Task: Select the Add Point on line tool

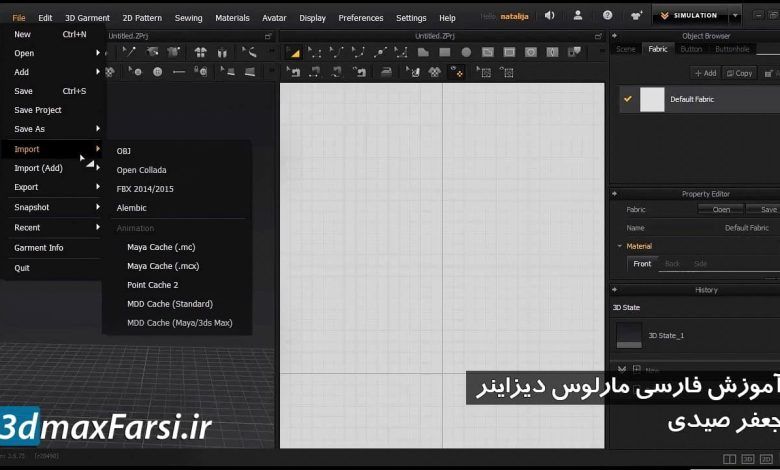Action: pos(380,52)
